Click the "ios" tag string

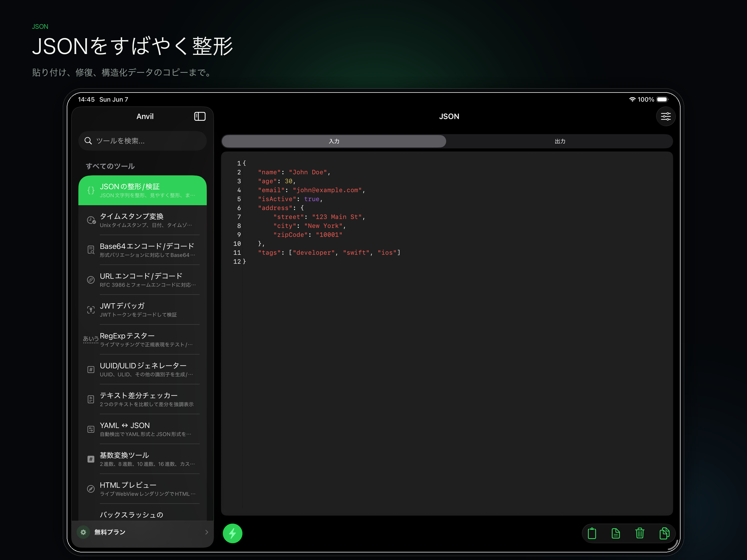tap(387, 253)
